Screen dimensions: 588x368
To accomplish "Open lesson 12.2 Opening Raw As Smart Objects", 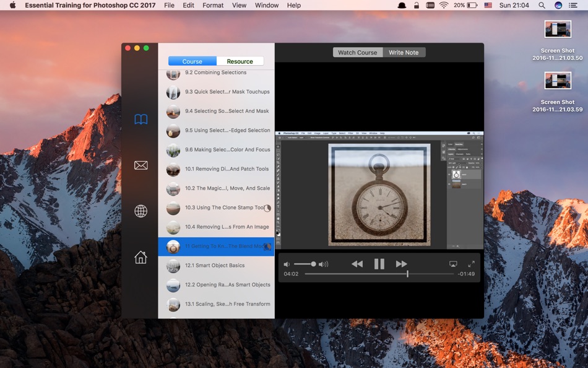I will pyautogui.click(x=217, y=285).
